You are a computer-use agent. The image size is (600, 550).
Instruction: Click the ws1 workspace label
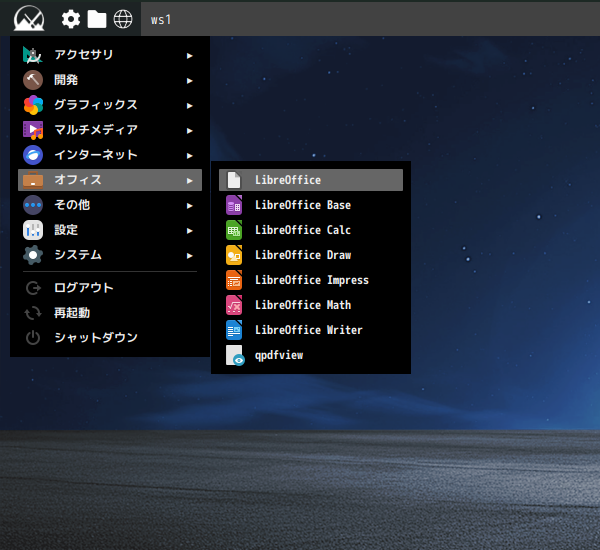pos(161,19)
